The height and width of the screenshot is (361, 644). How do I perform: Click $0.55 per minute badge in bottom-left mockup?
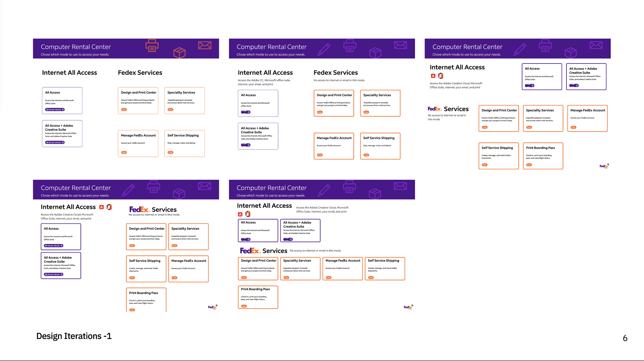tap(54, 275)
